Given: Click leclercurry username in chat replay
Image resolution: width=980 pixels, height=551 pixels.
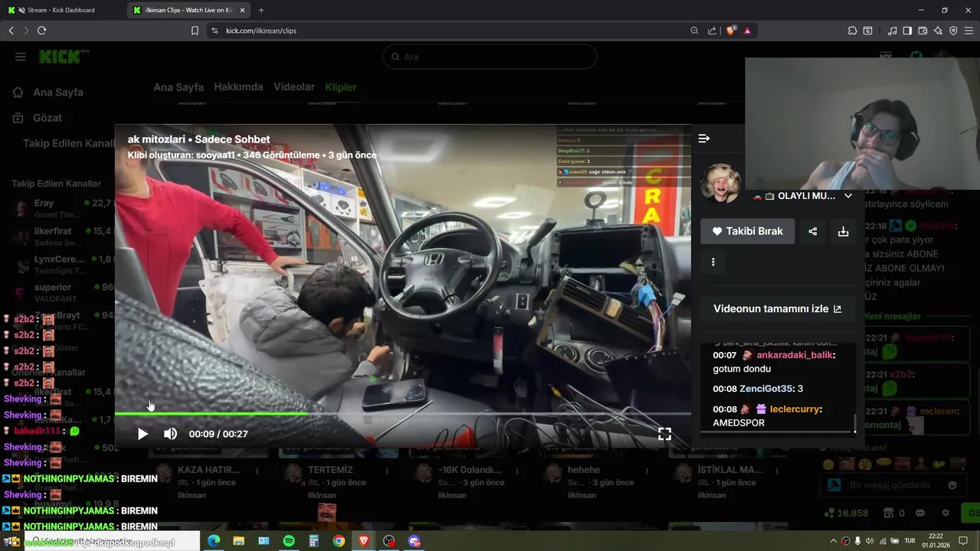Looking at the screenshot, I should tap(795, 409).
